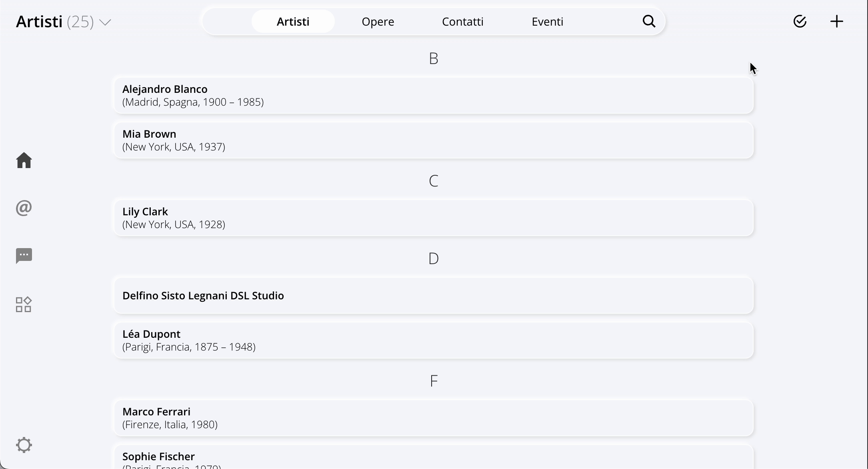
Task: Open Alejandro Blanco artist entry
Action: coord(434,96)
